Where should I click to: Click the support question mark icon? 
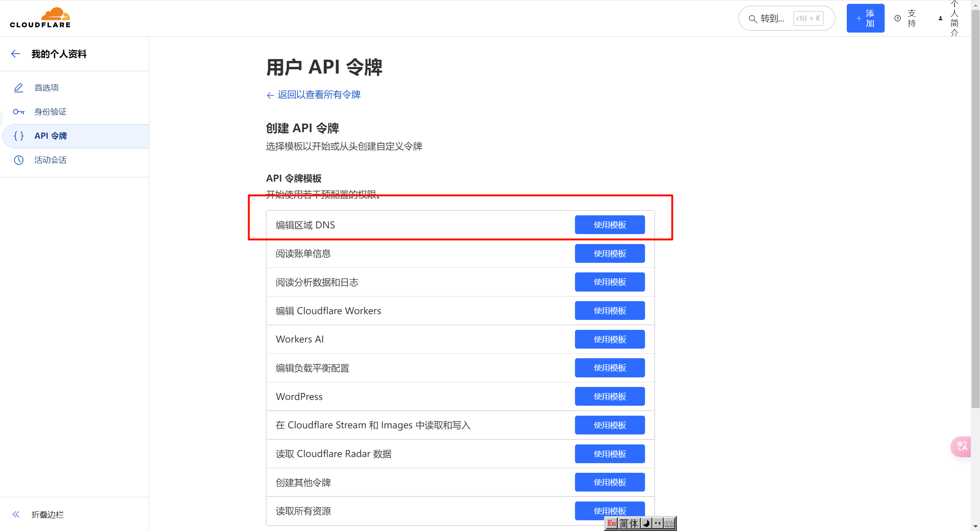(x=897, y=18)
